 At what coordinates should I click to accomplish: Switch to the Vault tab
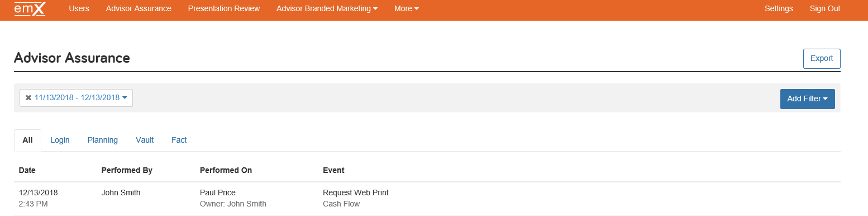(145, 140)
